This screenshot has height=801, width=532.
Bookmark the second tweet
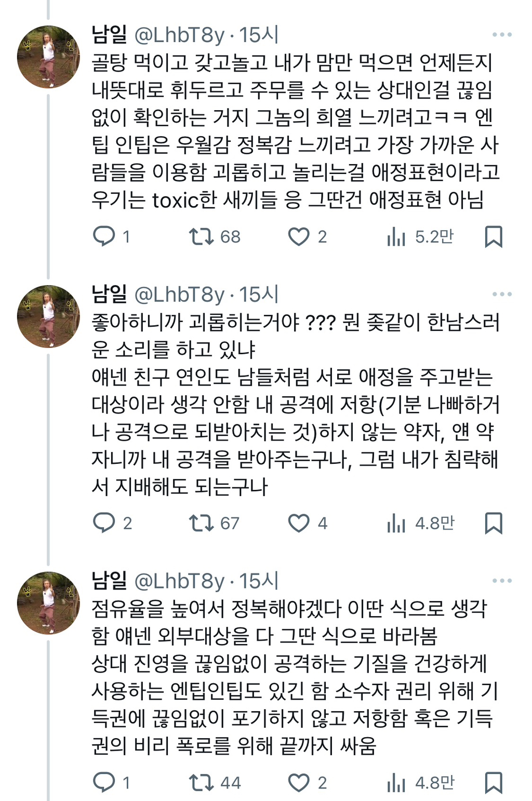point(493,523)
